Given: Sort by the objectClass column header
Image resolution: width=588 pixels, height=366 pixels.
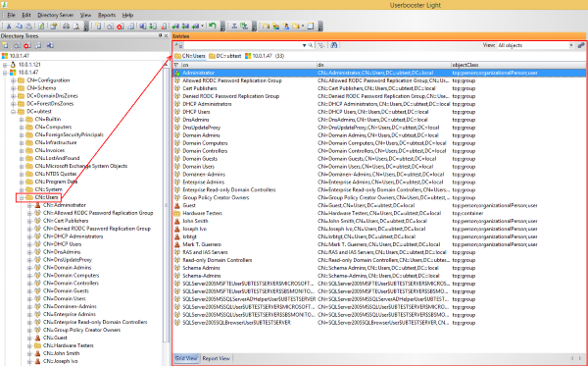Looking at the screenshot, I should coord(518,65).
